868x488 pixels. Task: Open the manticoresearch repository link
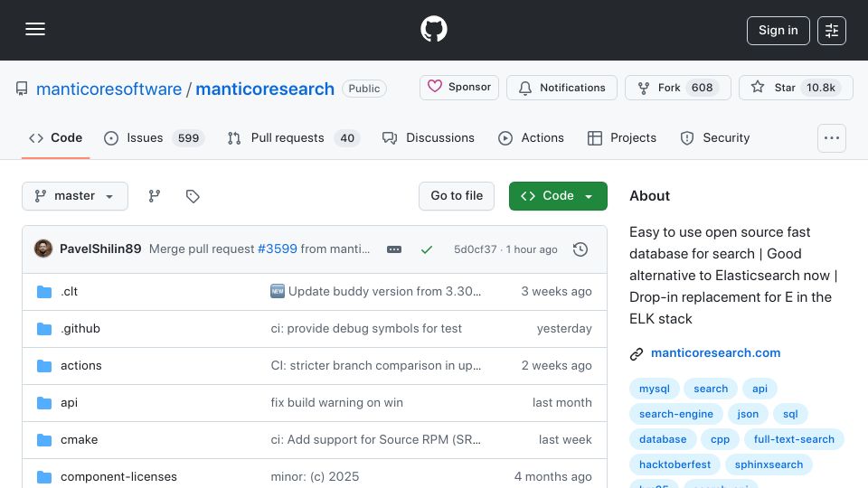(265, 89)
